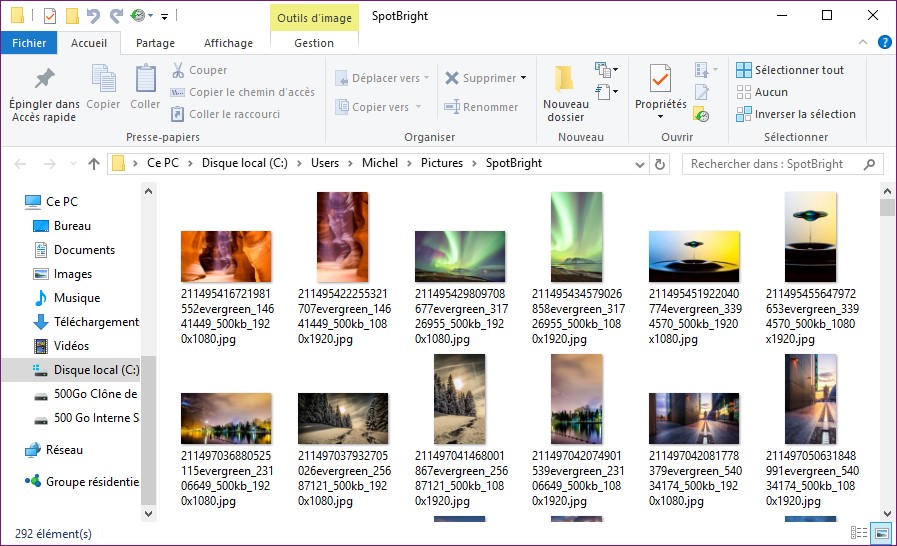Click the file list vertical scrollbar
The width and height of the screenshot is (897, 546).
(888, 350)
